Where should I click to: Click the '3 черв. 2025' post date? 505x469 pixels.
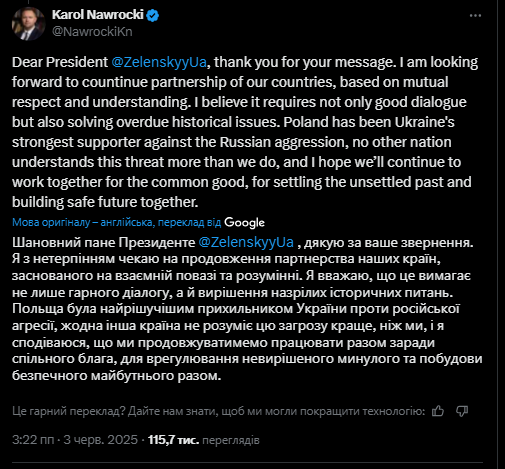point(100,440)
